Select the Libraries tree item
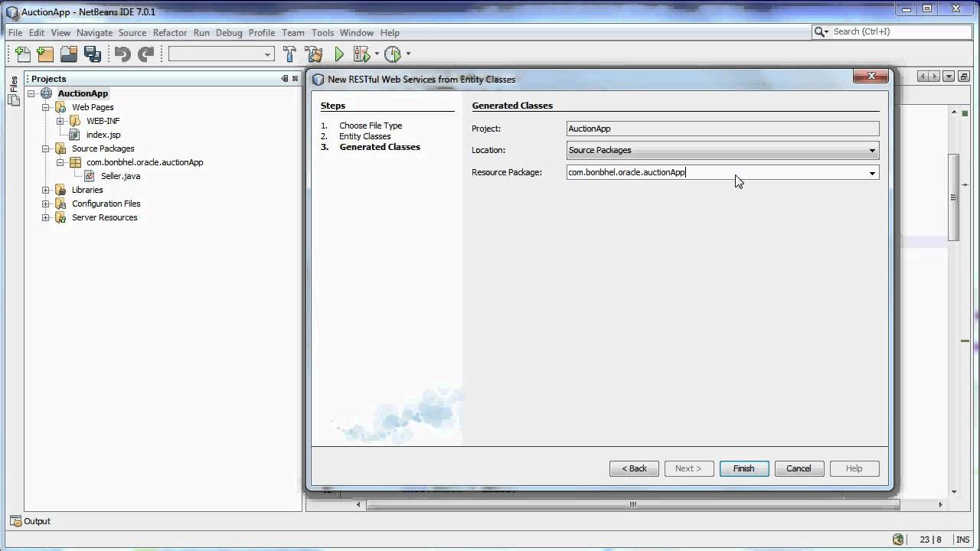 click(87, 190)
